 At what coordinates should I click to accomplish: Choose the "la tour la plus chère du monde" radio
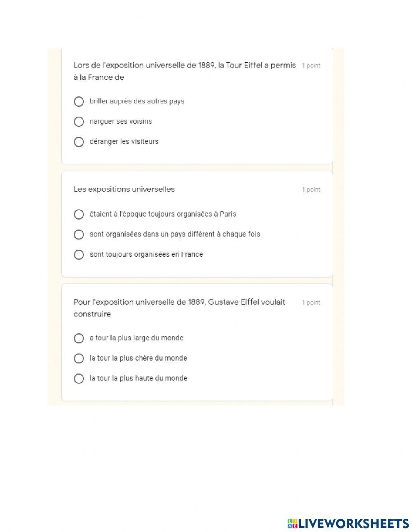79,359
